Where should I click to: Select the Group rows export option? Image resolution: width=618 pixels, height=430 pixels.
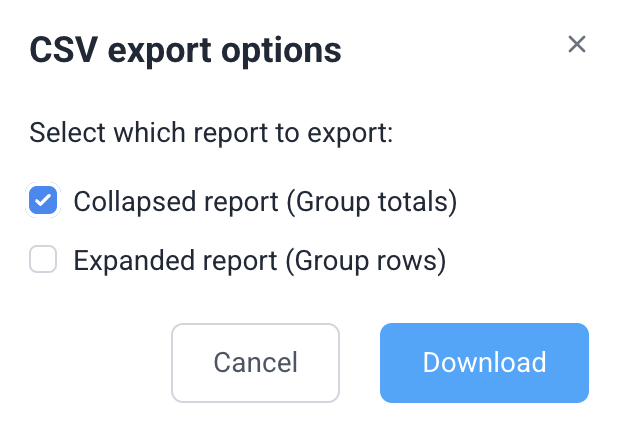click(43, 261)
